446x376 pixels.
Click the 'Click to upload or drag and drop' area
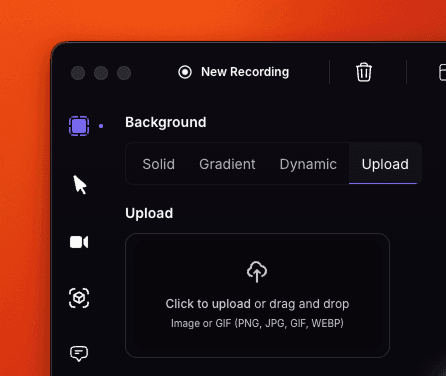click(x=257, y=295)
